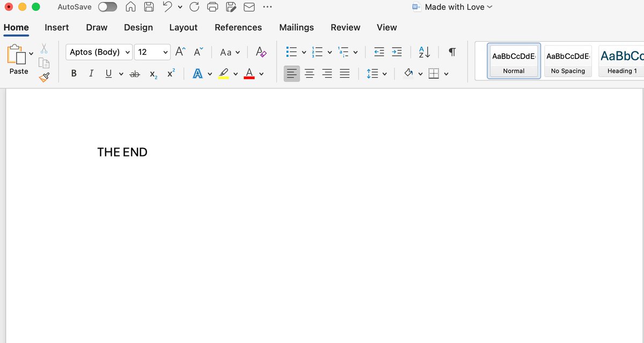The height and width of the screenshot is (343, 644).
Task: Cut selection with scissors icon
Action: [44, 49]
